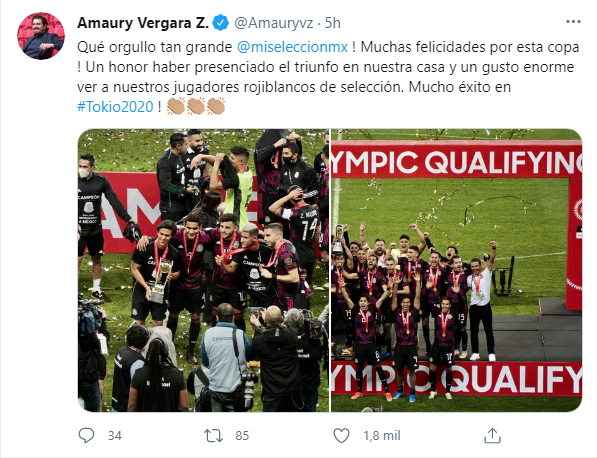View the right Olympic Qualifying podium photo
This screenshot has height=458, width=597.
tap(457, 270)
